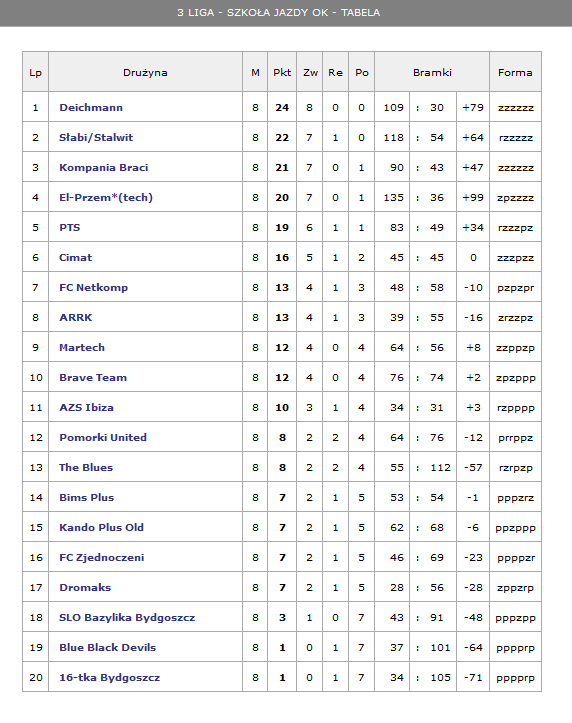572x723 pixels.
Task: Click the Bims Plus link
Action: pyautogui.click(x=87, y=497)
